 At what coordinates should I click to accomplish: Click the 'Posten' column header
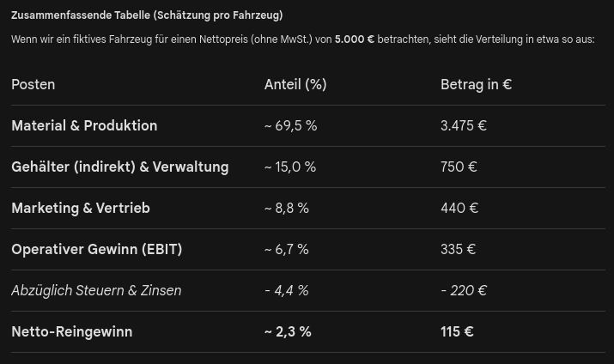point(33,84)
